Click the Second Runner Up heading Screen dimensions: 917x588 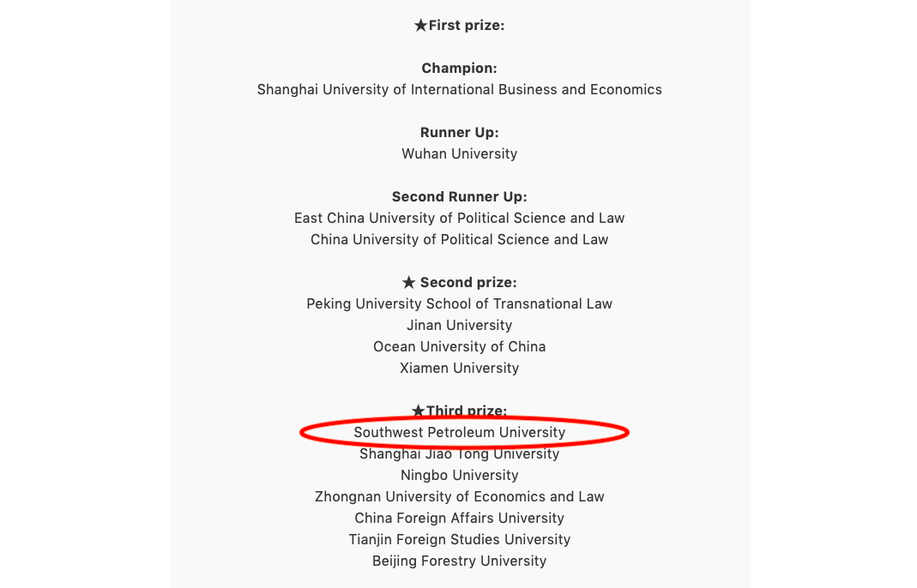pos(459,197)
